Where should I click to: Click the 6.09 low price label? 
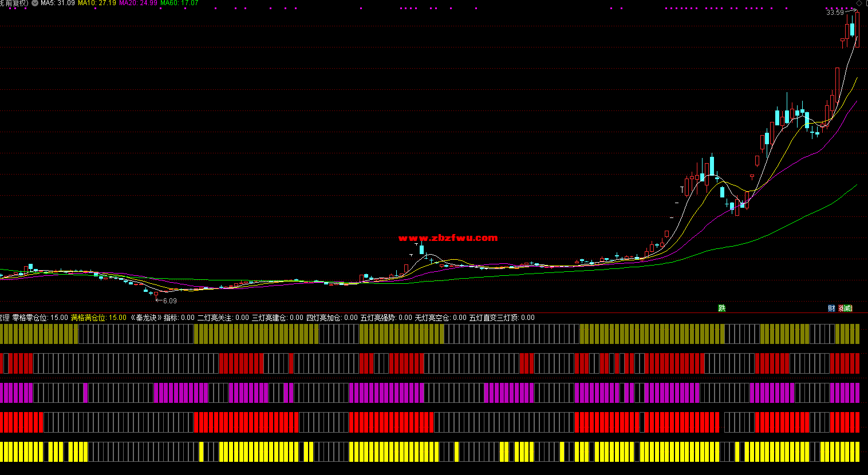click(x=170, y=300)
